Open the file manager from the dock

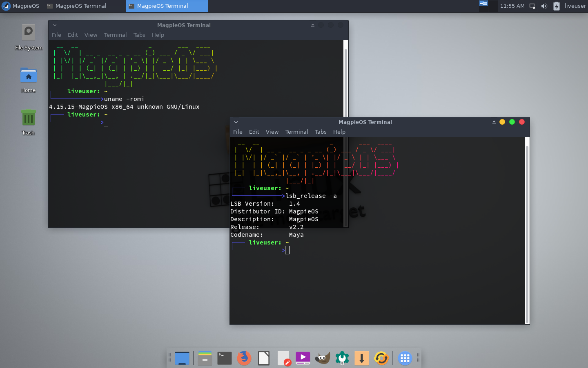205,358
